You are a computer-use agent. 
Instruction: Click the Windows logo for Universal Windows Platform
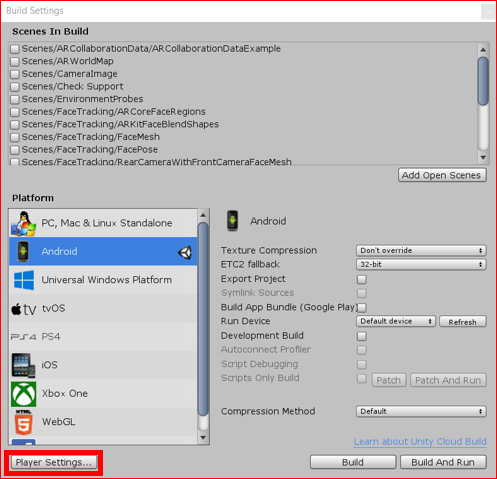click(24, 280)
